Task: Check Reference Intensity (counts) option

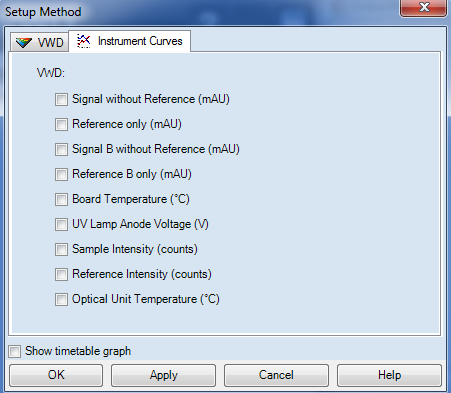Action: click(61, 274)
